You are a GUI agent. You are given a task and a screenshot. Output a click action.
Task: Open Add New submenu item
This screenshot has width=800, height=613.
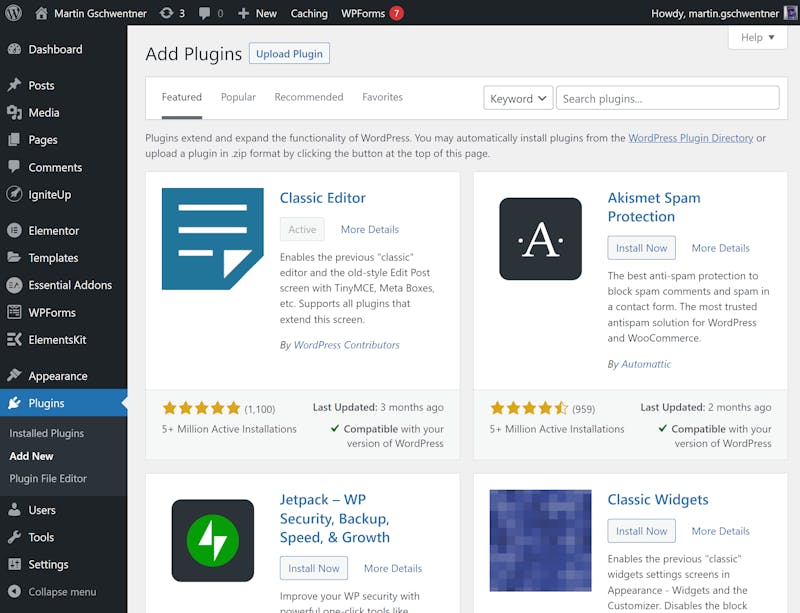coord(31,456)
